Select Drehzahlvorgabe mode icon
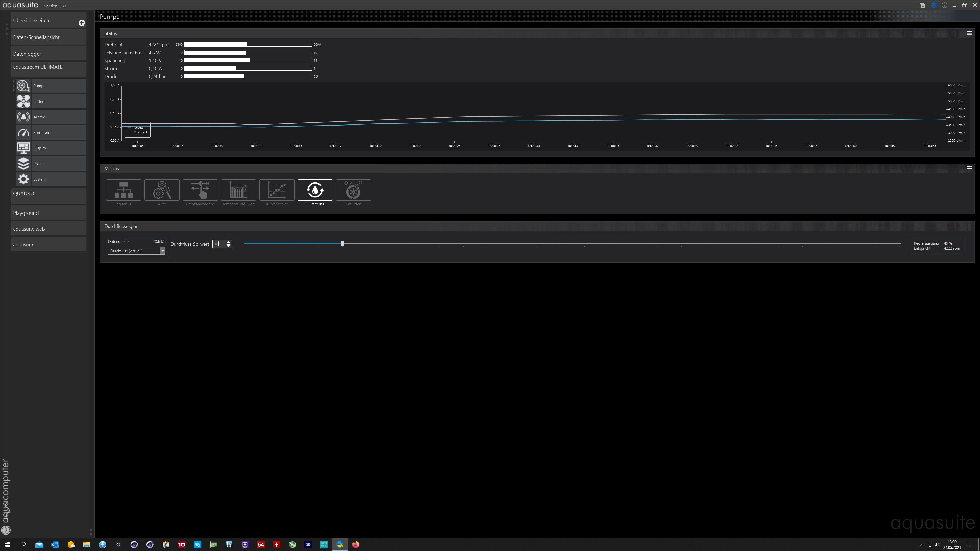 pos(200,190)
